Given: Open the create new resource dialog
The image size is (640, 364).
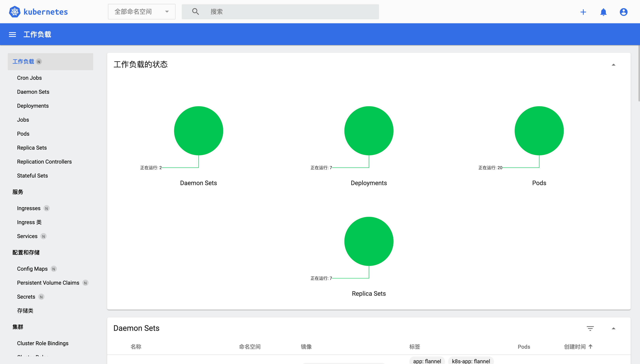Looking at the screenshot, I should tap(583, 12).
